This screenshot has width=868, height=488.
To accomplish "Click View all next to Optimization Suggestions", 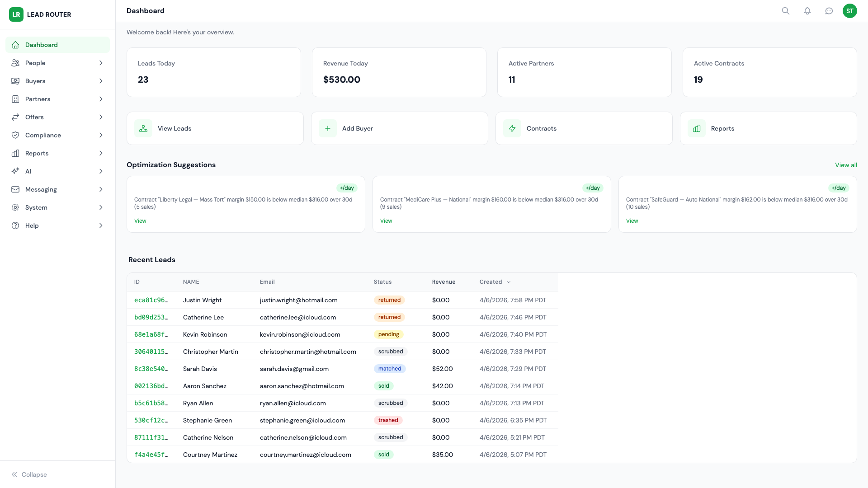I will pyautogui.click(x=846, y=165).
